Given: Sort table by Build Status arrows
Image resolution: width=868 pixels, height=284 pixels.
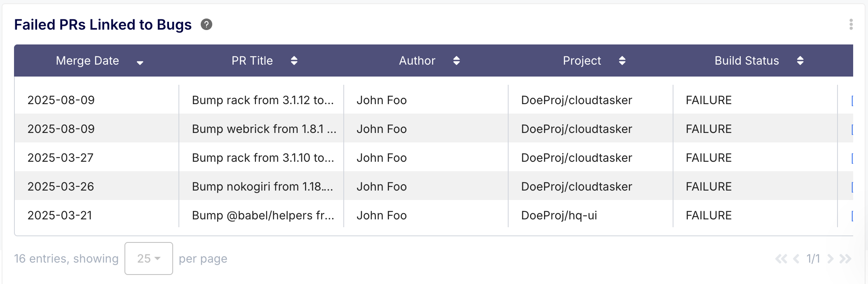Looking at the screenshot, I should pos(800,61).
